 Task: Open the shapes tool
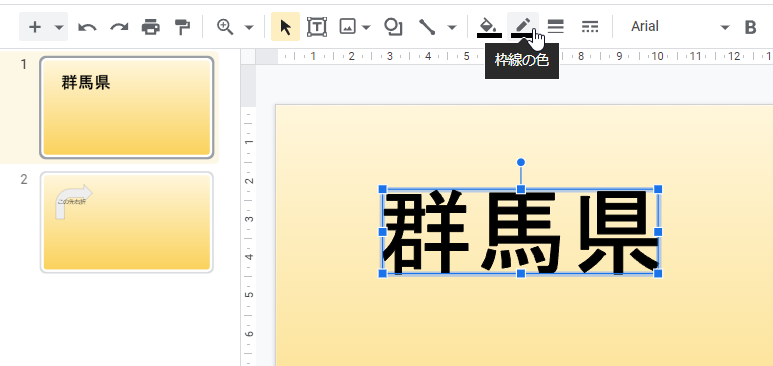393,27
